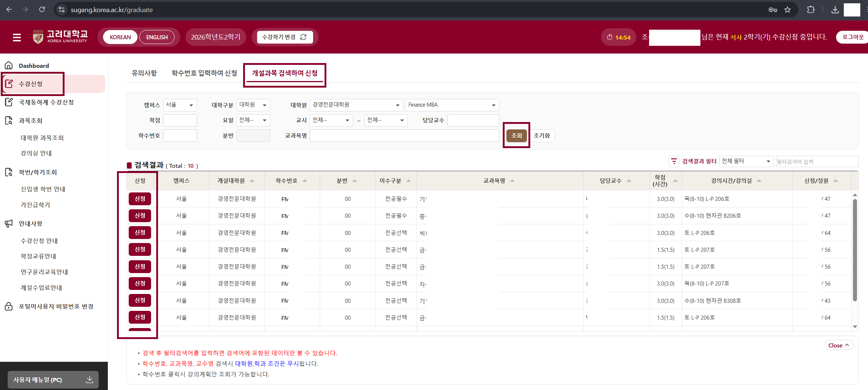Click the Korea University logo
868x390 pixels.
click(x=60, y=37)
